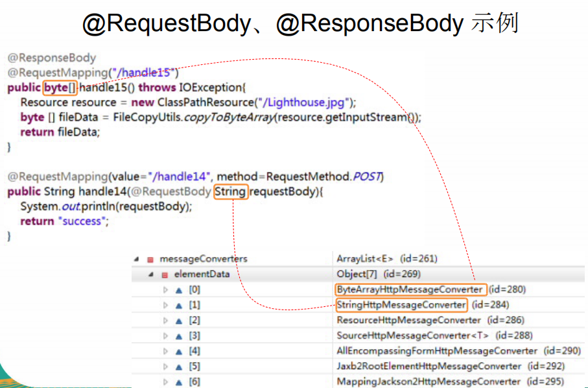This screenshot has height=388, width=588.
Task: Click the blue triangle icon of [6]
Action: point(179,382)
